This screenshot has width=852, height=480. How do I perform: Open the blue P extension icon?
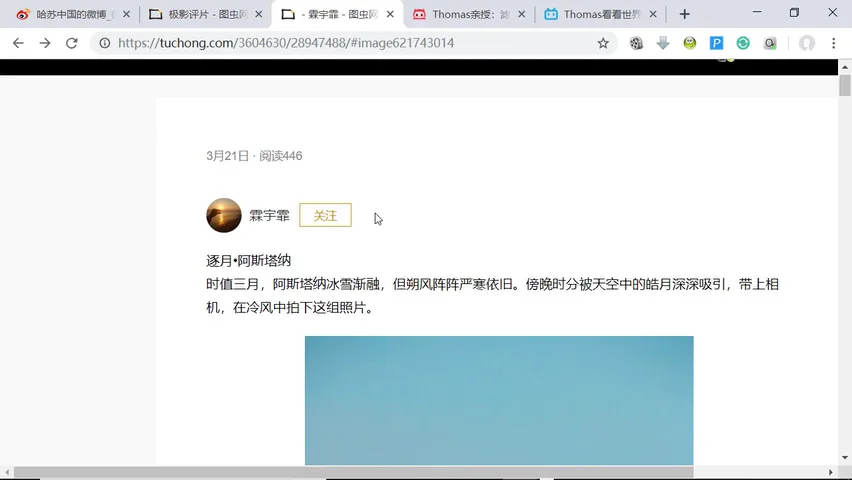[716, 43]
